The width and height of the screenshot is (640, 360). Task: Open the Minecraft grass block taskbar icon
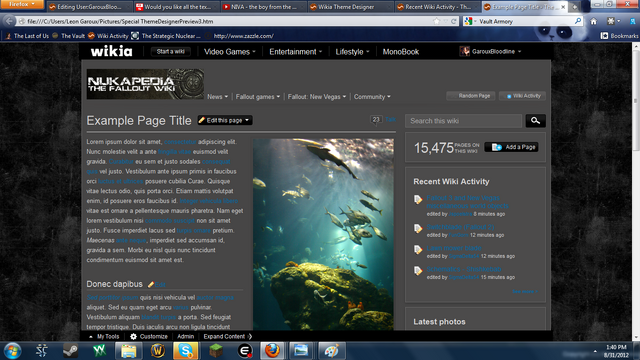pos(216,351)
